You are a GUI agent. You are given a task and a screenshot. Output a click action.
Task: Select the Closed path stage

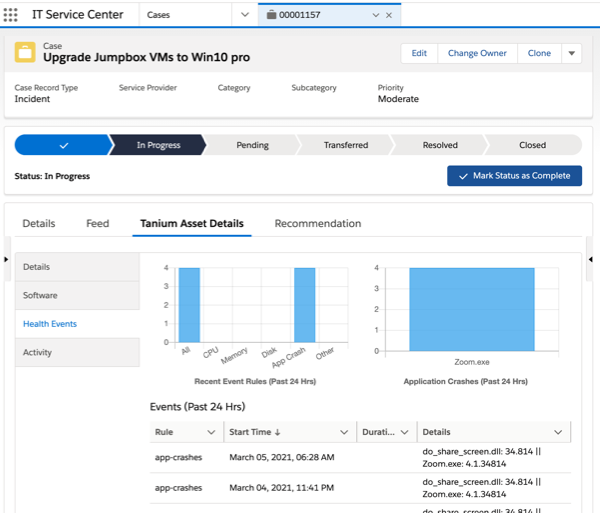click(x=533, y=145)
